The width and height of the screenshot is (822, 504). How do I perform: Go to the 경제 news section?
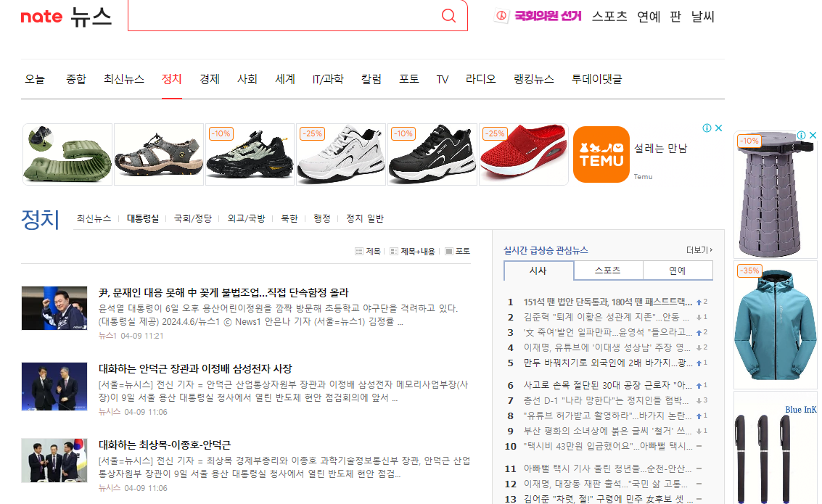(x=209, y=79)
